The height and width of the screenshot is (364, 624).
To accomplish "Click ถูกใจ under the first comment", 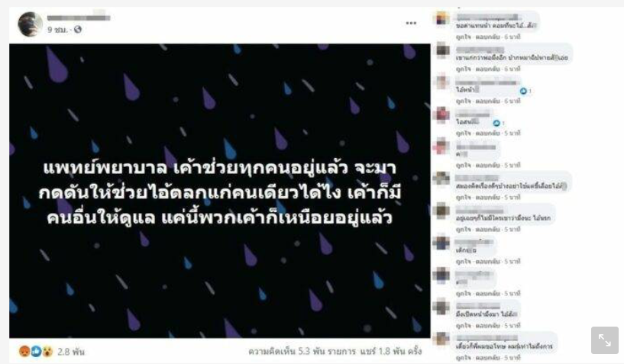I will [463, 37].
